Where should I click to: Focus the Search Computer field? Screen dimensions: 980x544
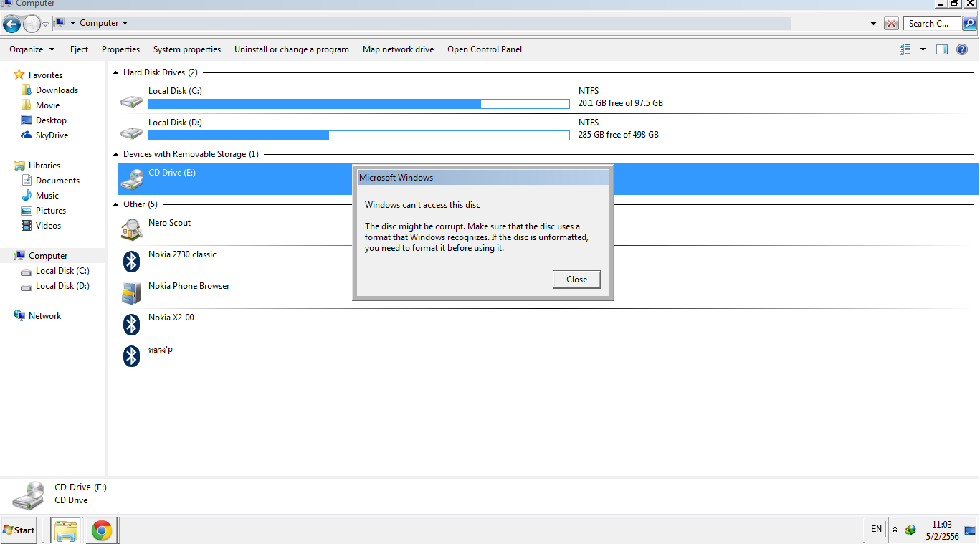click(932, 24)
